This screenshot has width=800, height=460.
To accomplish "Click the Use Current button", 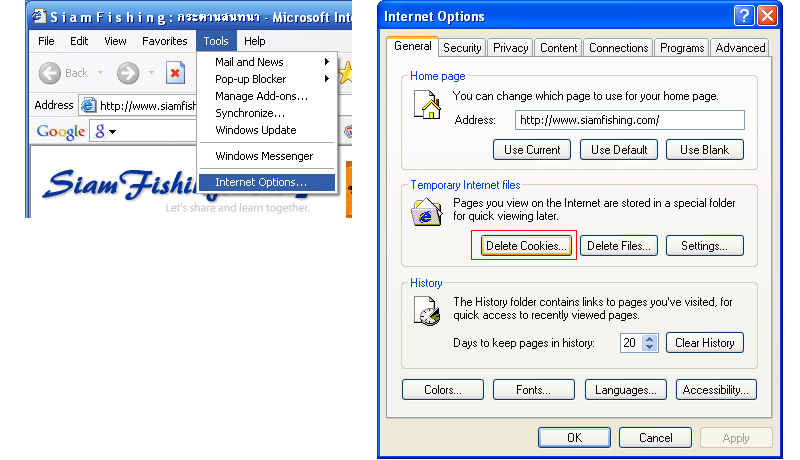I will point(532,150).
